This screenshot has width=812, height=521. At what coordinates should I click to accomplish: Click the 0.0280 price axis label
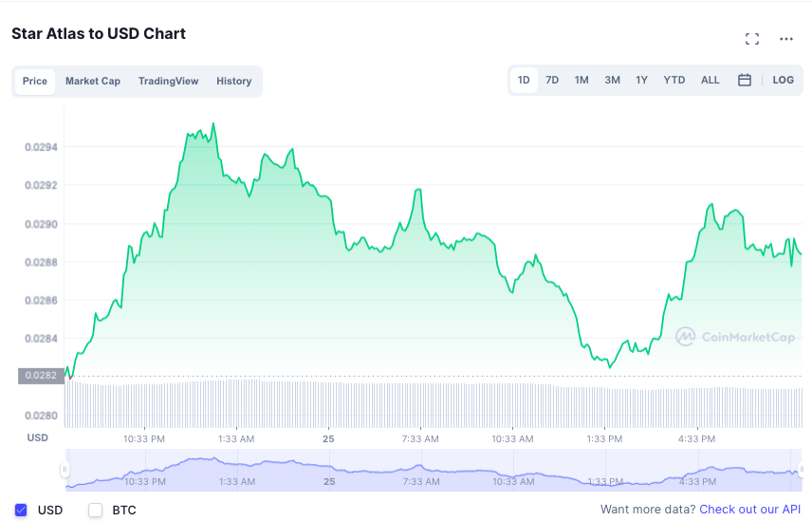point(41,416)
